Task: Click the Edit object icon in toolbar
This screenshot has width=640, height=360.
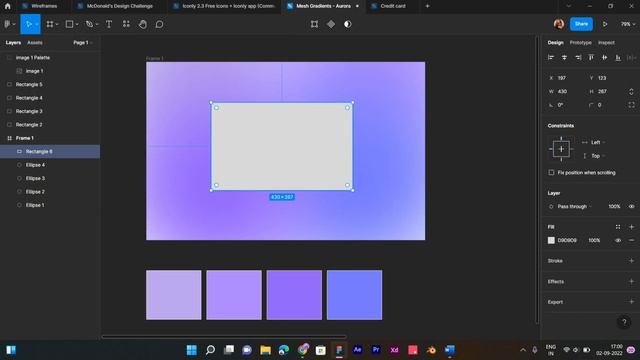Action: [x=314, y=24]
